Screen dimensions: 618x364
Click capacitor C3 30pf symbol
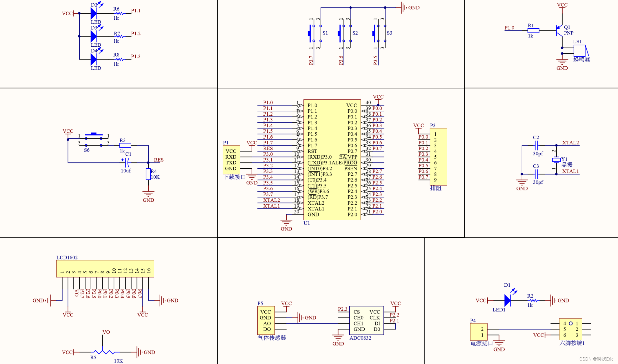536,174
